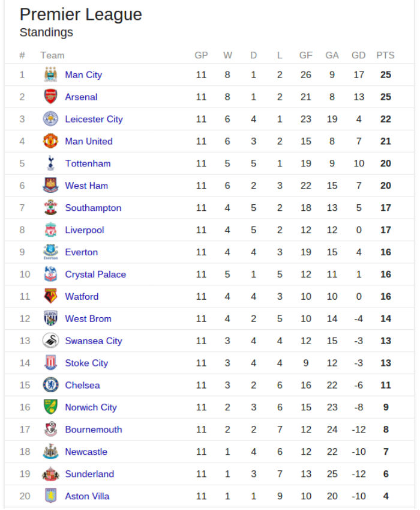Click the Man City club crest
The image size is (420, 510).
click(50, 75)
